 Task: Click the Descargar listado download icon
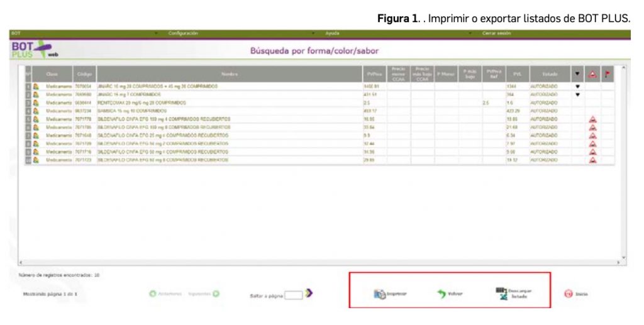501,293
